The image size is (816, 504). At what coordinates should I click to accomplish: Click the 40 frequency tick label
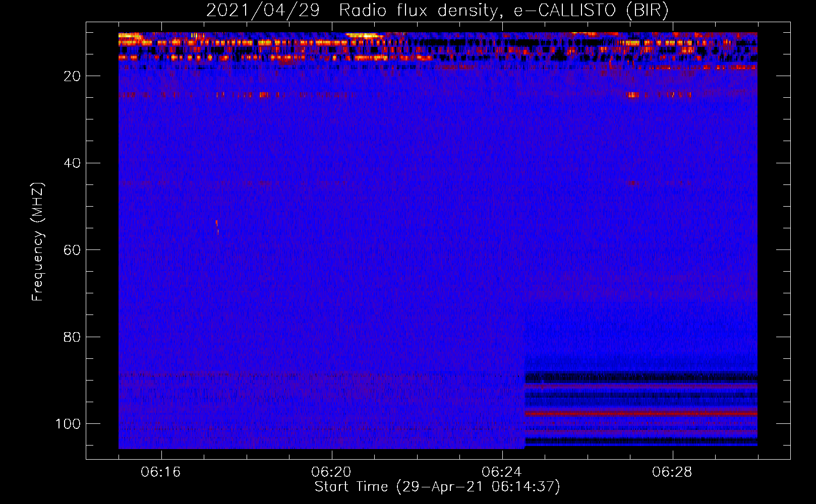(x=72, y=163)
